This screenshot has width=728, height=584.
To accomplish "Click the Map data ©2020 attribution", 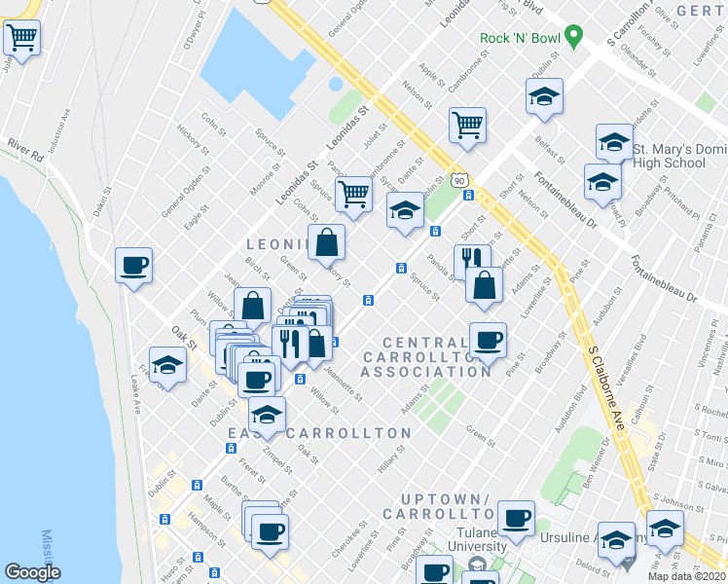I will point(687,577).
